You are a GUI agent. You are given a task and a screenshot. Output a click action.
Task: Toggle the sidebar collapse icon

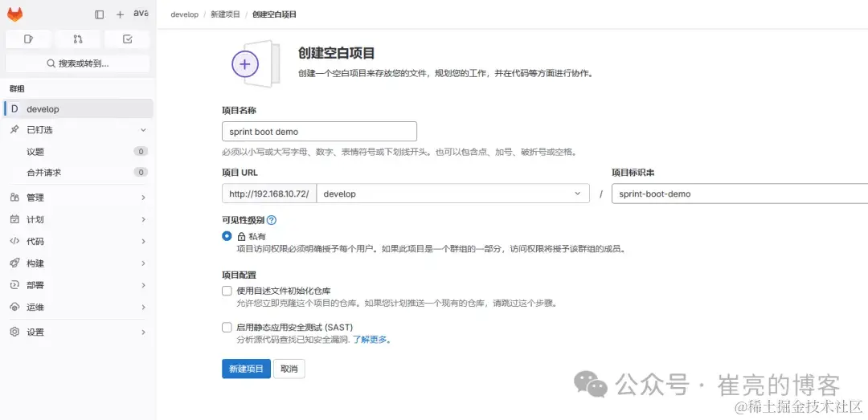tap(100, 15)
